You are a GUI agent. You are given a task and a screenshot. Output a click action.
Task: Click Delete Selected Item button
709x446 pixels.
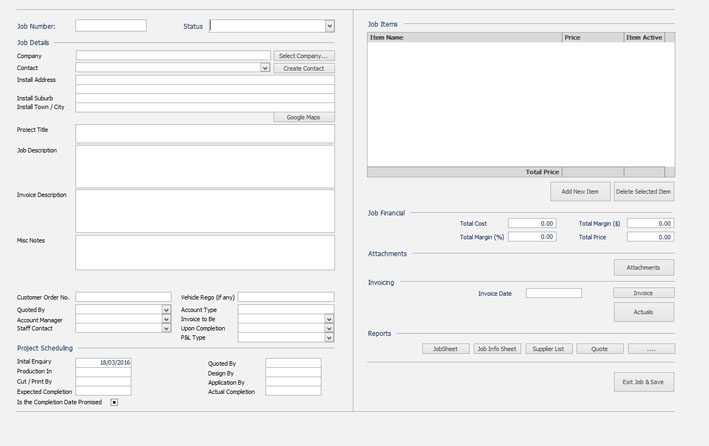644,191
